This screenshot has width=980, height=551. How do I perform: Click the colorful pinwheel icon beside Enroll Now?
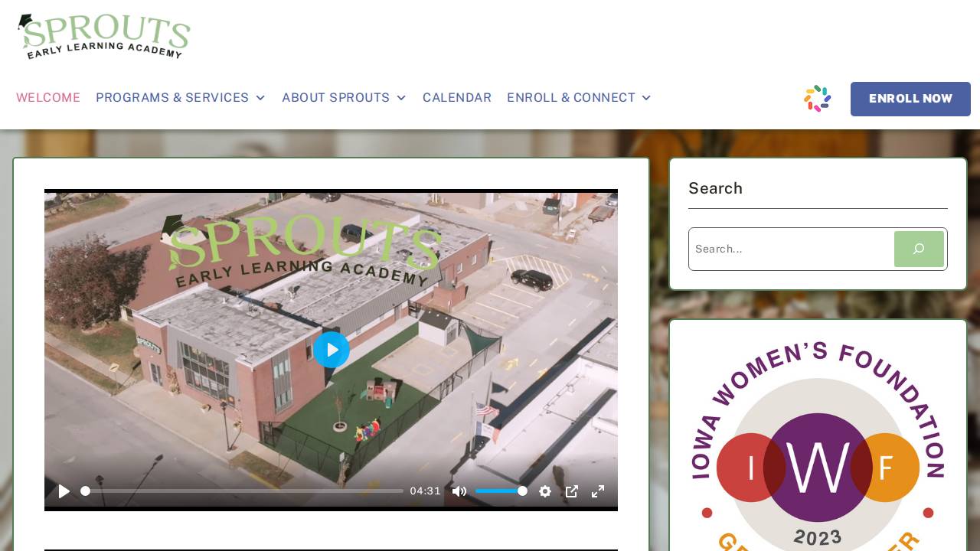[x=817, y=99]
